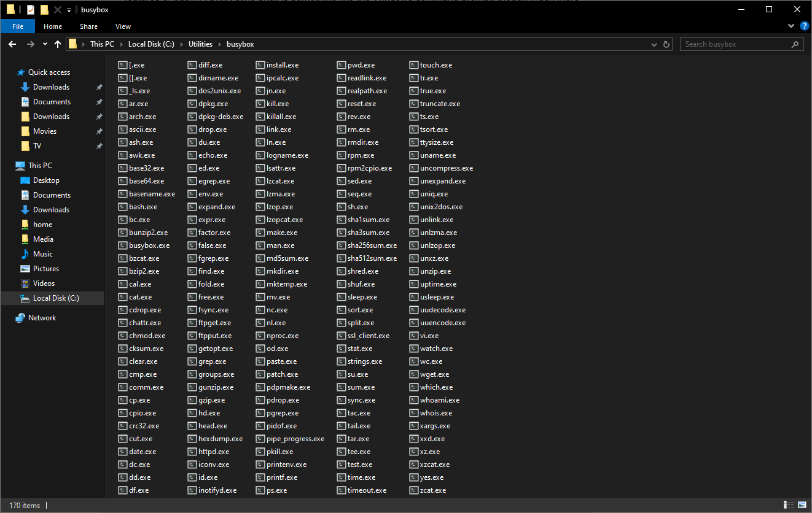Click This PC in the address bar

102,44
